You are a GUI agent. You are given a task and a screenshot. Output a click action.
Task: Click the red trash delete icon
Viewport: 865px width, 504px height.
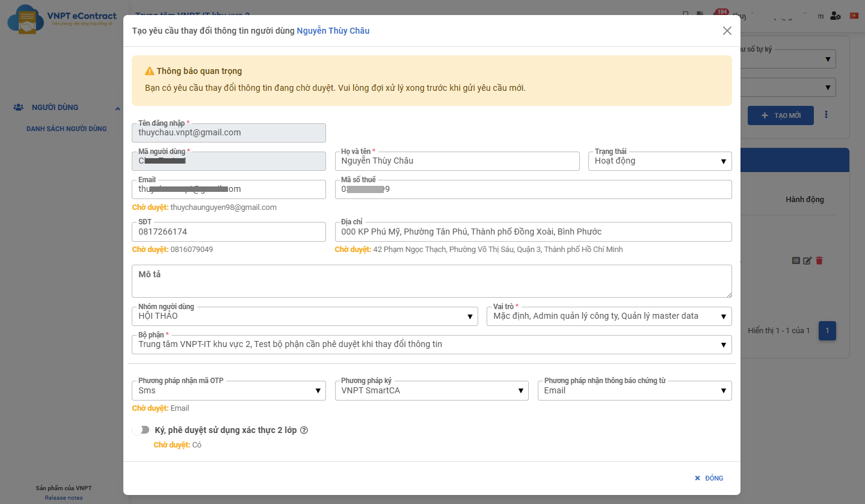click(819, 260)
